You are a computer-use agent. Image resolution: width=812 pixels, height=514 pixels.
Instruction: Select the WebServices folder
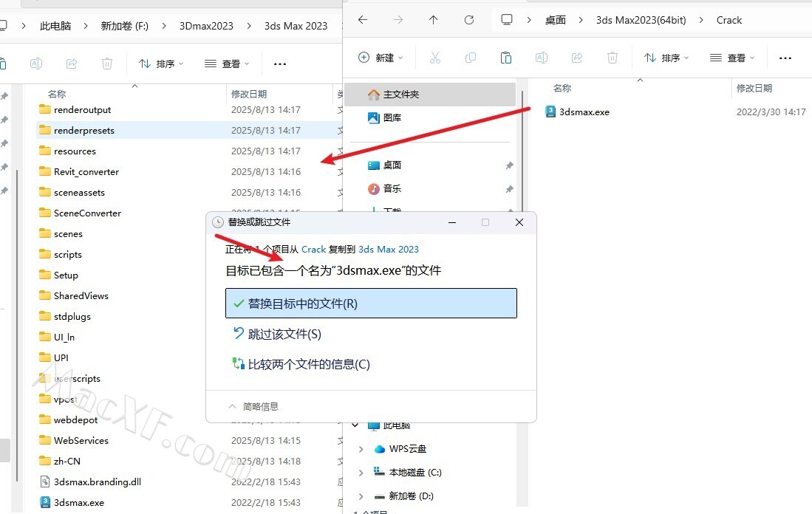pyautogui.click(x=74, y=440)
